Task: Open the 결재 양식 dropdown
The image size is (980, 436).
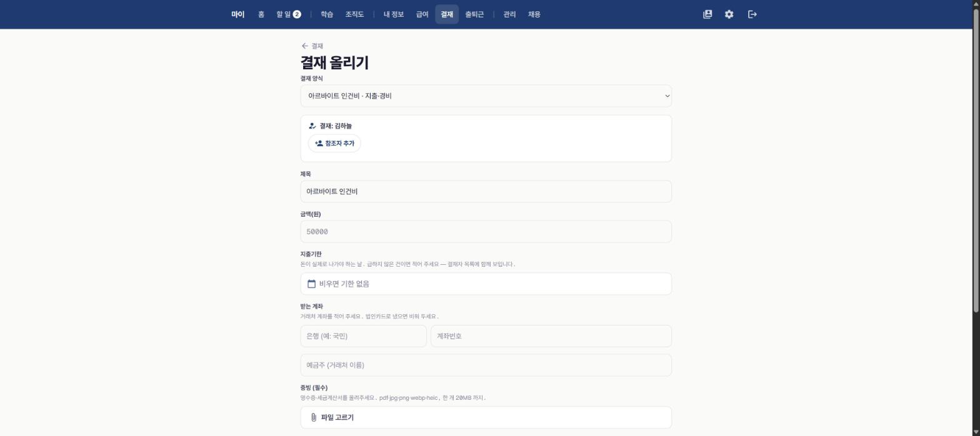Action: pos(486,96)
